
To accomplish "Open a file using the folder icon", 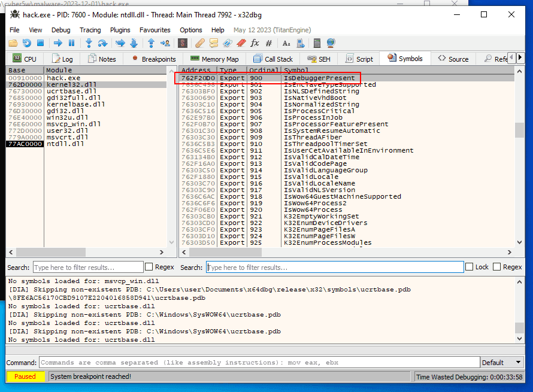I will pyautogui.click(x=12, y=42).
